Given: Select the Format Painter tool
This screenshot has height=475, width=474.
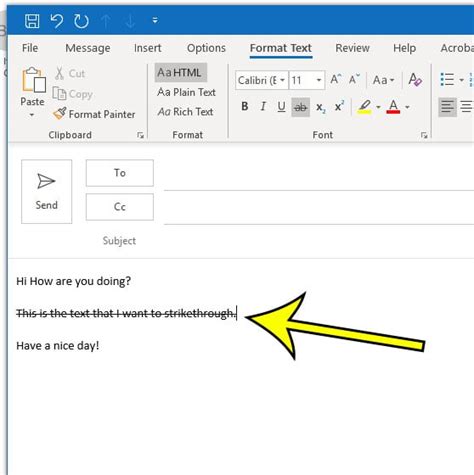Looking at the screenshot, I should pos(94,114).
